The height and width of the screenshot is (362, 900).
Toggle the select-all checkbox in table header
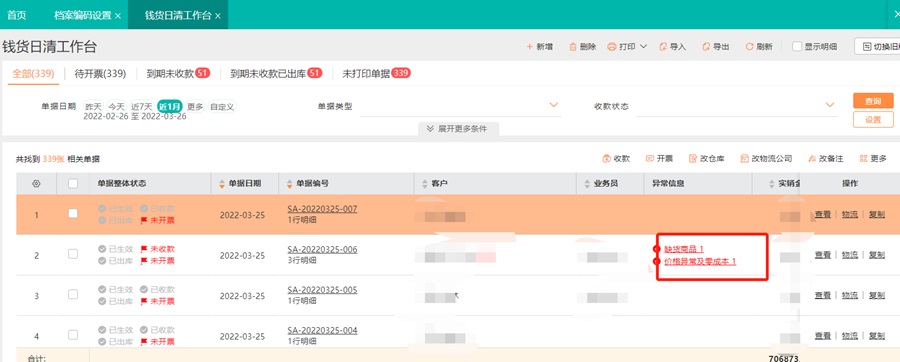tap(73, 184)
